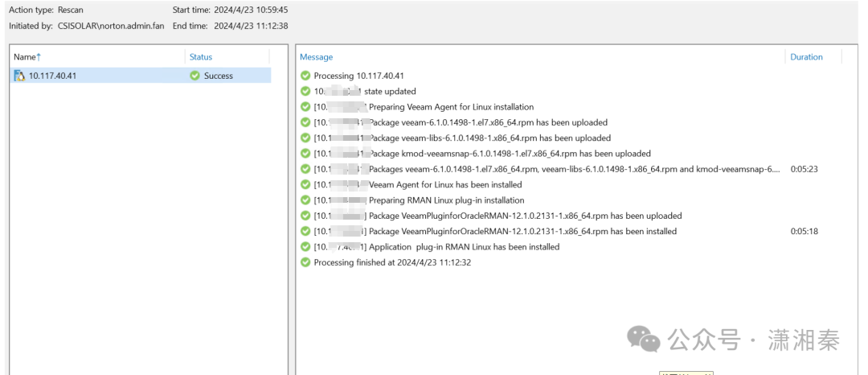Click check icon for Veeam Agent installed message
The height and width of the screenshot is (375, 868).
pyautogui.click(x=305, y=185)
